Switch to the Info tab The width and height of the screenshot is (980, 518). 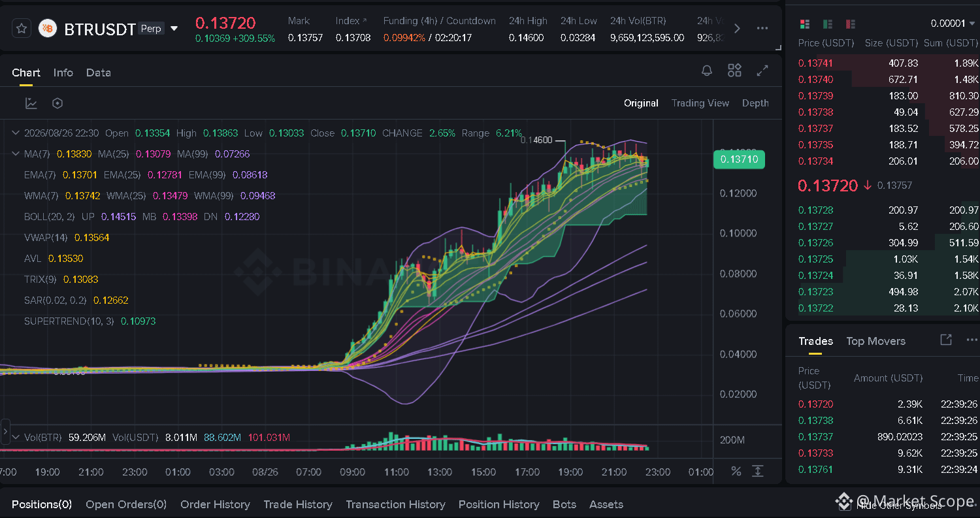click(63, 73)
